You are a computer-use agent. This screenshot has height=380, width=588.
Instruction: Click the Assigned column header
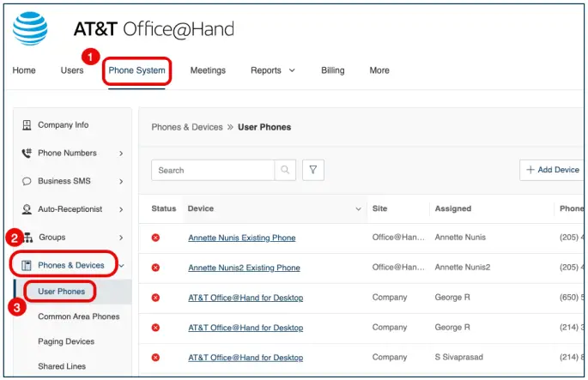tap(453, 208)
